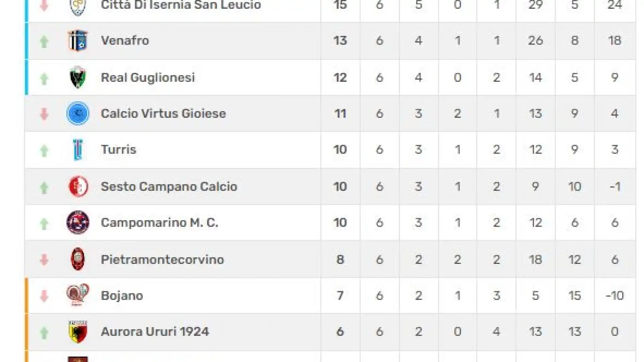Click the Campomarino M. C. round badge
This screenshot has width=644, height=362.
coord(78,222)
